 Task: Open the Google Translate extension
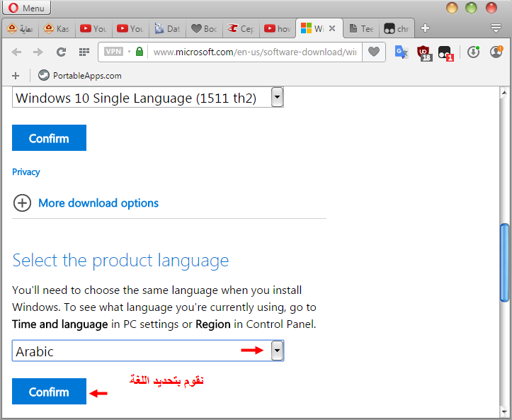tap(401, 52)
